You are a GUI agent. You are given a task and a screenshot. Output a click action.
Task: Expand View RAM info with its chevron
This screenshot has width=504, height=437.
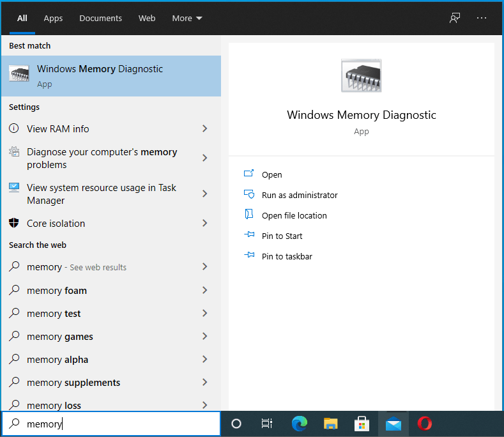point(205,128)
